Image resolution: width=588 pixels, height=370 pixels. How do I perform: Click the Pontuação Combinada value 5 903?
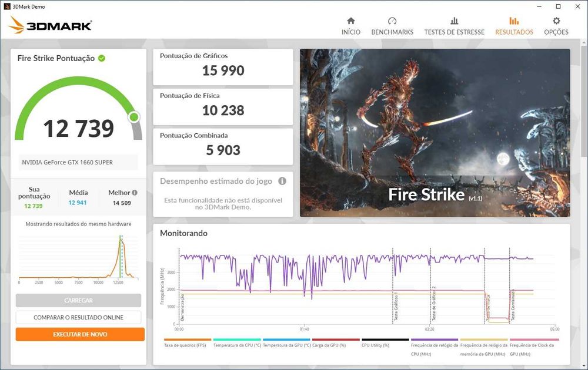pyautogui.click(x=223, y=150)
